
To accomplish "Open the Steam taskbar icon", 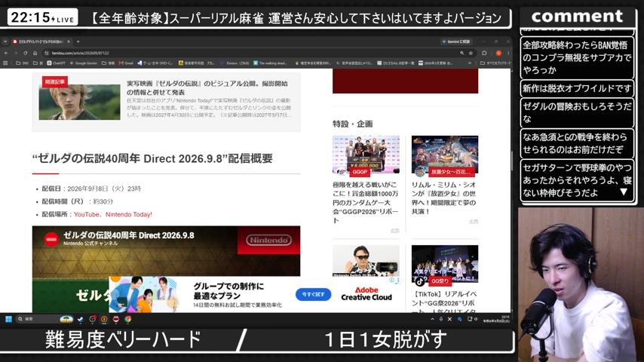I will click(81, 319).
